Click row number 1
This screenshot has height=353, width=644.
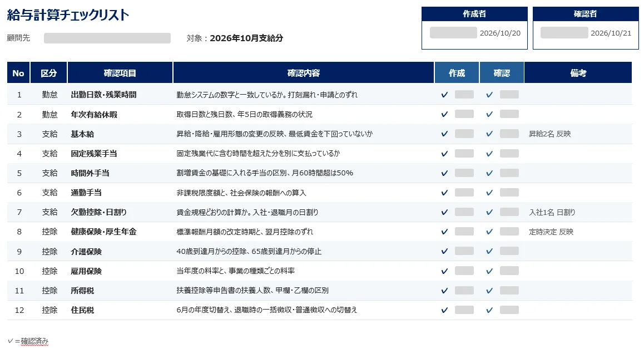[19, 95]
